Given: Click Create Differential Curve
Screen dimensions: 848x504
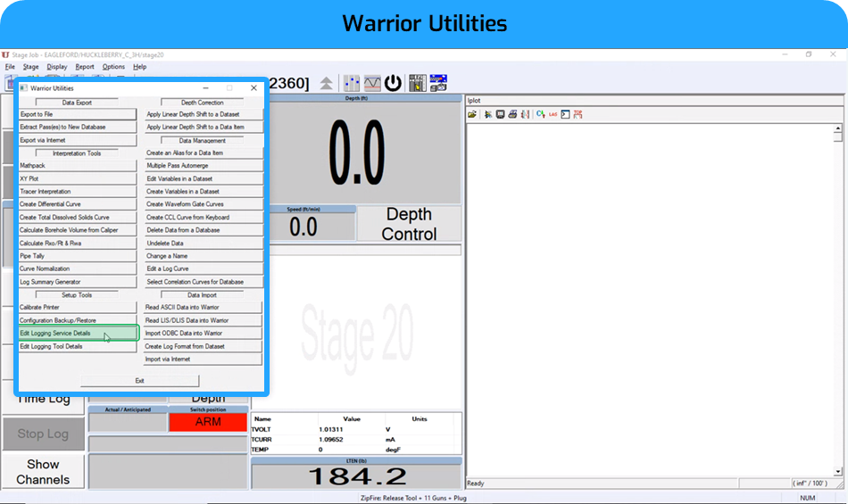Looking at the screenshot, I should tap(78, 204).
